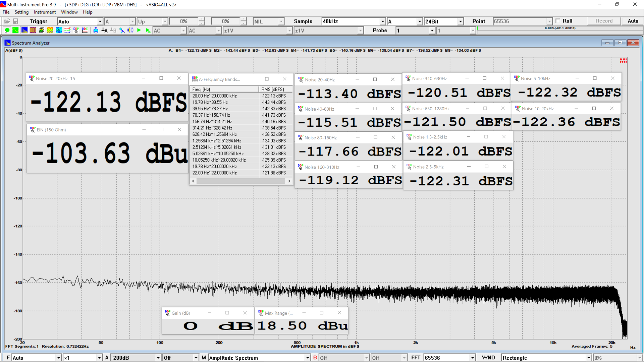Increase the first trigger 0% level stepper
This screenshot has height=362, width=644.
click(202, 19)
